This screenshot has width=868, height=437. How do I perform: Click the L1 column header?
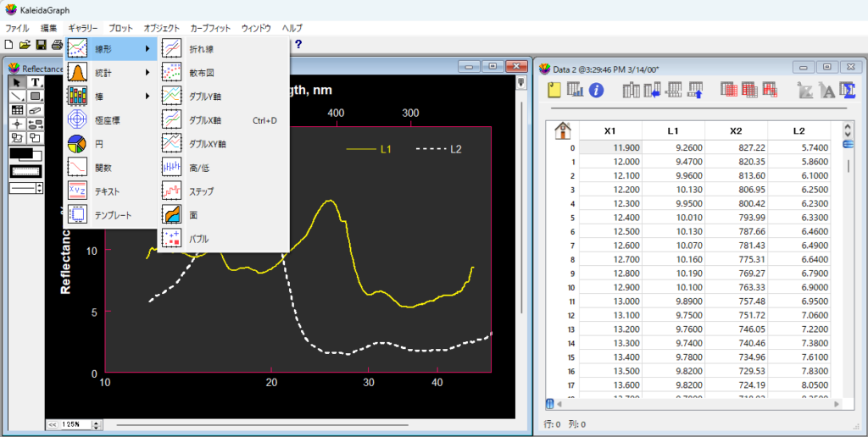[x=673, y=131]
